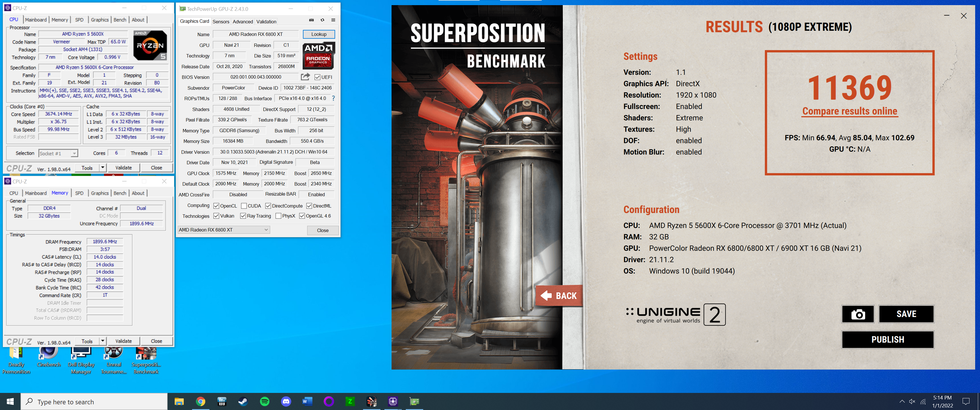This screenshot has width=980, height=410.
Task: Toggle the OpenGL 4.6 checkbox
Action: (x=302, y=216)
